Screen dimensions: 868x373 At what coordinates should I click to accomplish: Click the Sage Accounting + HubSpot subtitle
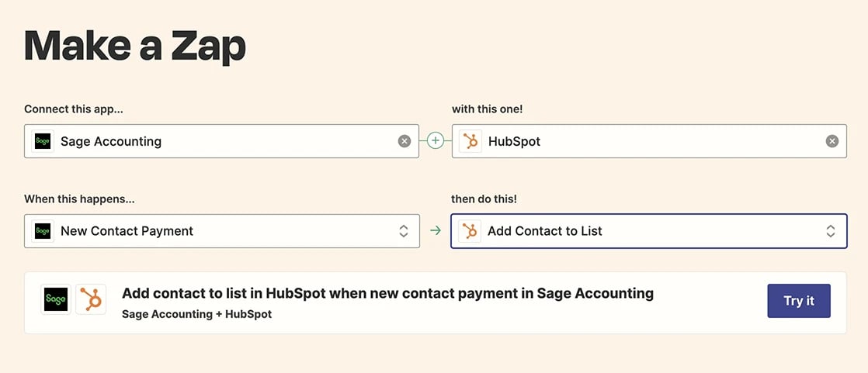point(196,314)
